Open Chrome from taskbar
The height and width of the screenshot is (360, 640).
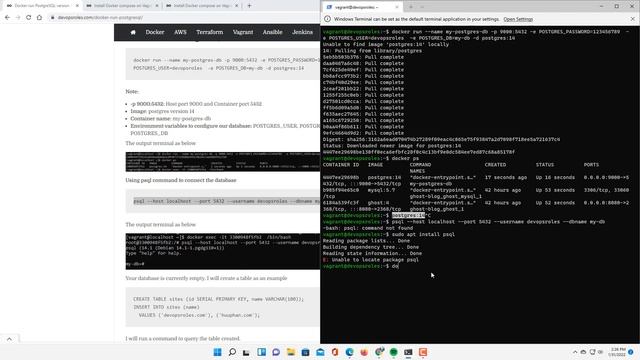pyautogui.click(x=379, y=351)
